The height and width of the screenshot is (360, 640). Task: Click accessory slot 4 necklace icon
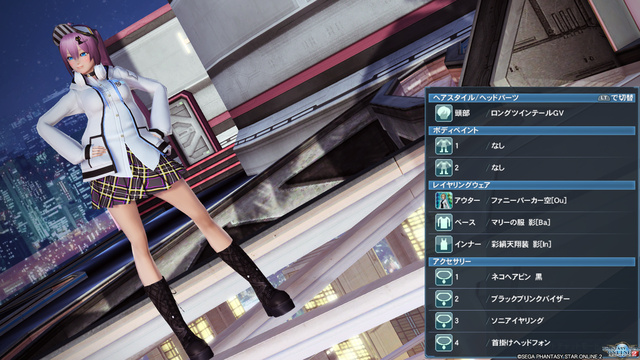(443, 342)
